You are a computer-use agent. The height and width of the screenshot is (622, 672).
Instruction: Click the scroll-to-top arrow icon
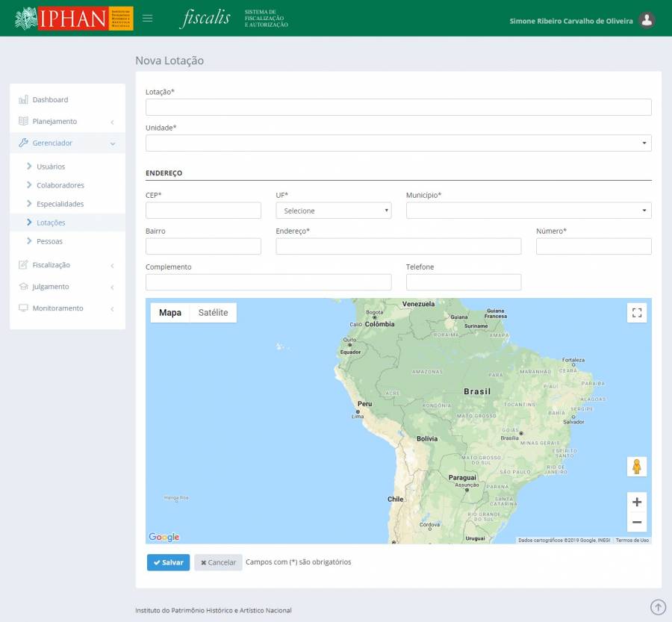click(x=658, y=607)
